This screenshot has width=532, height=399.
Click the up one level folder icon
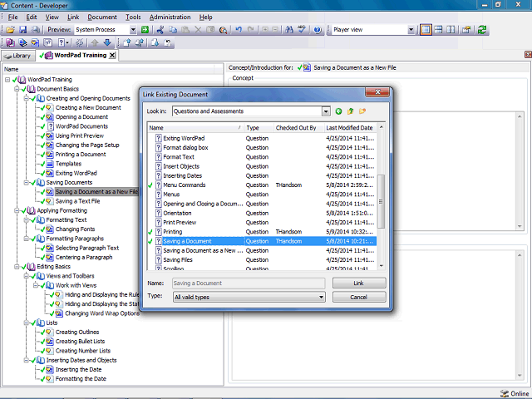click(350, 111)
